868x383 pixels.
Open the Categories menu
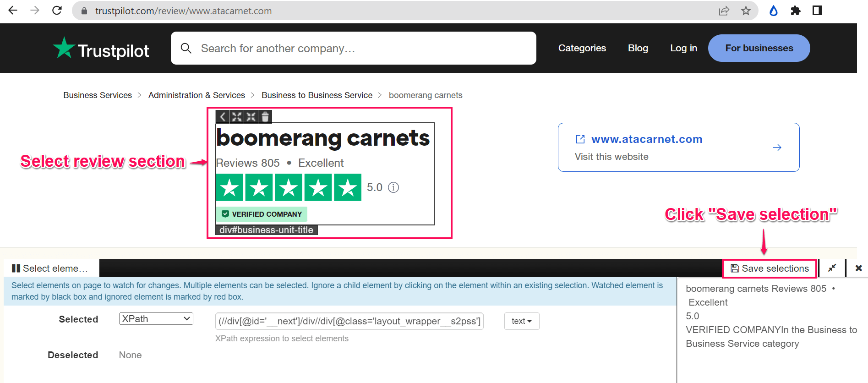coord(582,48)
